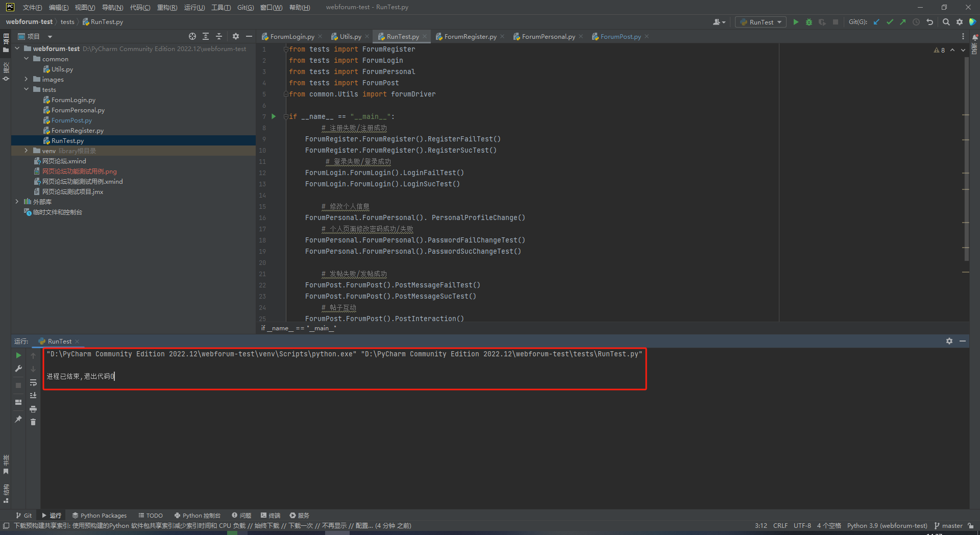This screenshot has height=535, width=980.
Task: Push commits using the green arrow icon
Action: 903,22
